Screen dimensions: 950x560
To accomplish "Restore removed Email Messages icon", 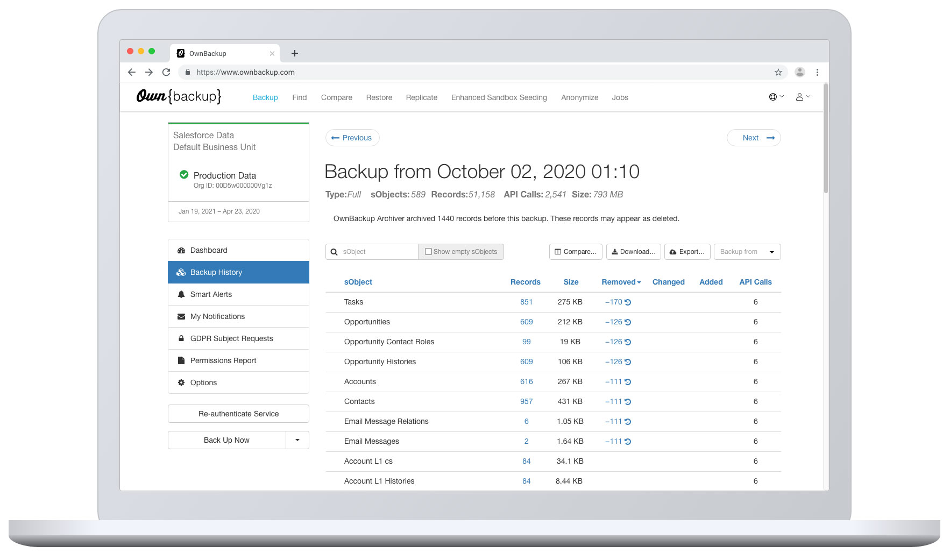I will pyautogui.click(x=628, y=442).
